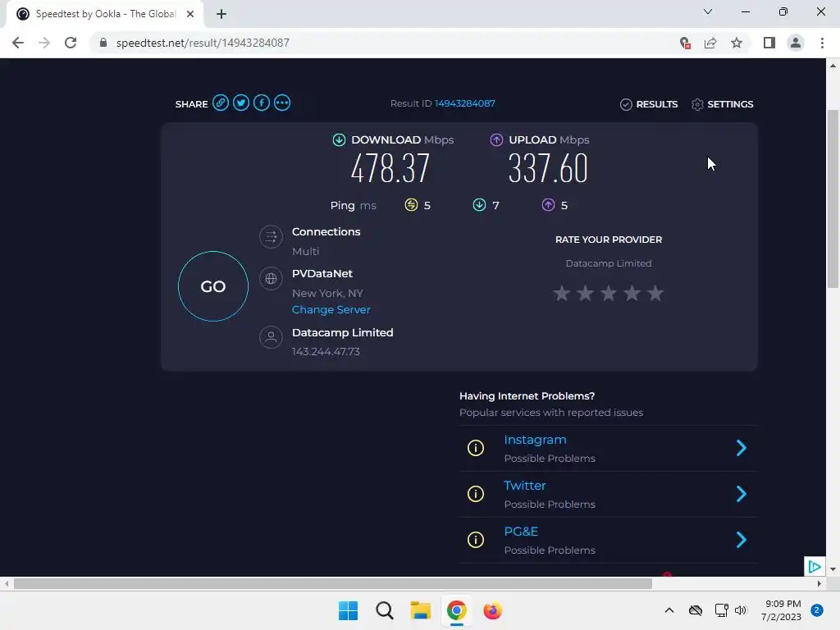
Task: Share this page from address bar
Action: (710, 43)
